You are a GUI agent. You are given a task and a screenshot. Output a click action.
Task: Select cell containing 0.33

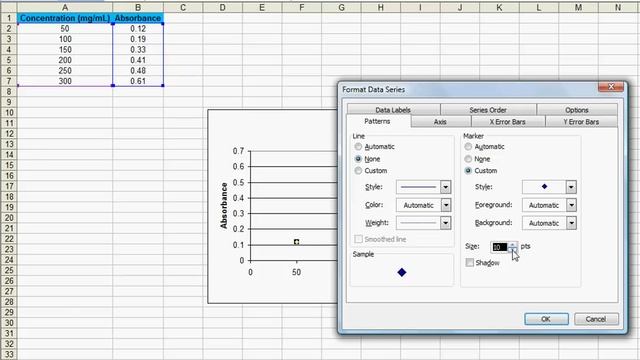(x=138, y=49)
